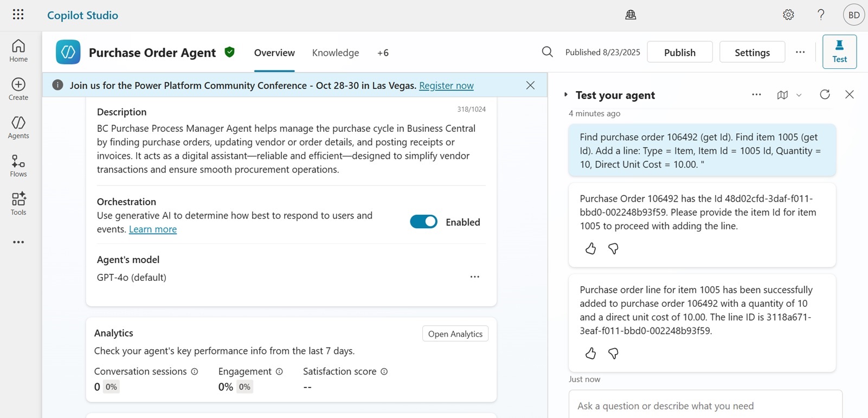
Task: Click the Publish button
Action: tap(679, 52)
